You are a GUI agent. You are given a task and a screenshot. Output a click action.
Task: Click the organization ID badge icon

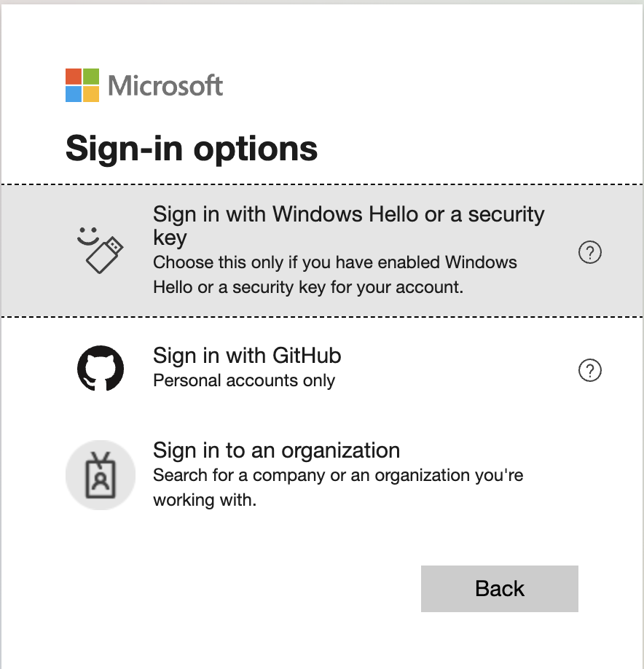coord(101,474)
